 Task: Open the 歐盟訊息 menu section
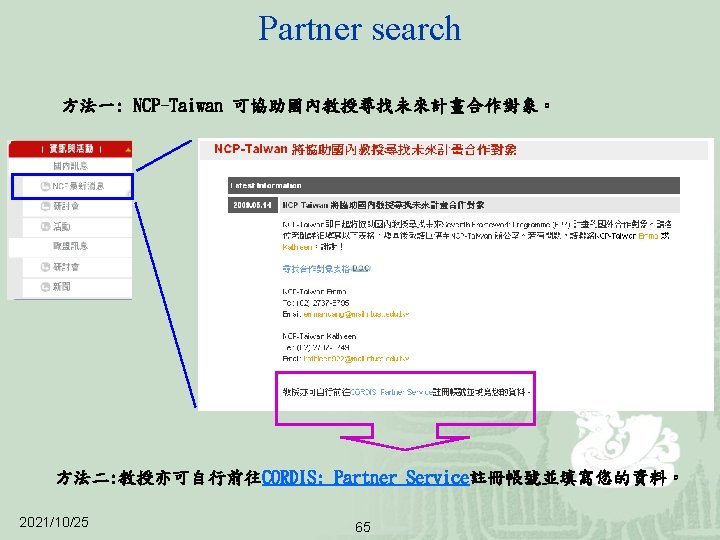pos(70,246)
